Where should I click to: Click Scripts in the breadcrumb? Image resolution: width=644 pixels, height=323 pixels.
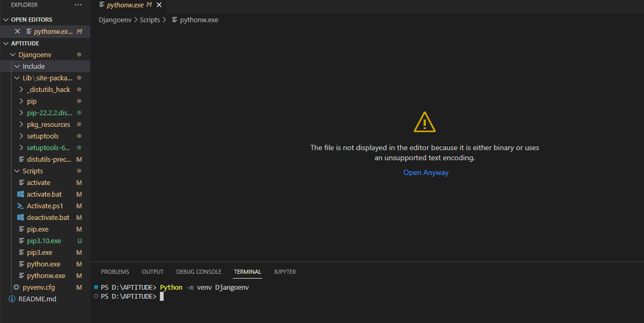click(x=150, y=20)
